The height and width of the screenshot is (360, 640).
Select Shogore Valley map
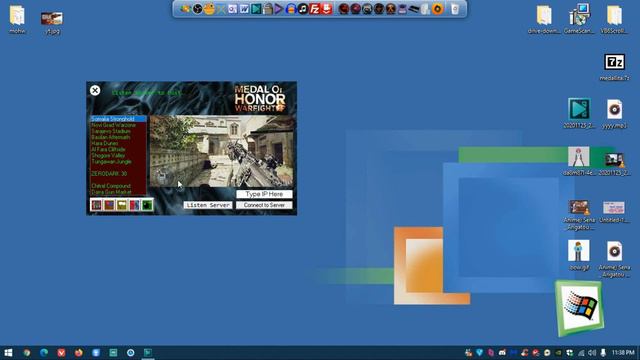pos(118,156)
